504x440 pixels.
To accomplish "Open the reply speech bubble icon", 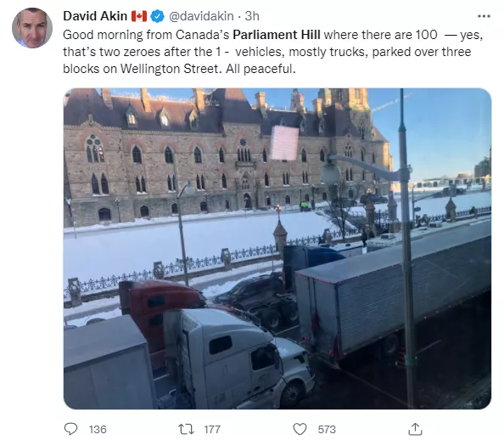I will pos(70,429).
